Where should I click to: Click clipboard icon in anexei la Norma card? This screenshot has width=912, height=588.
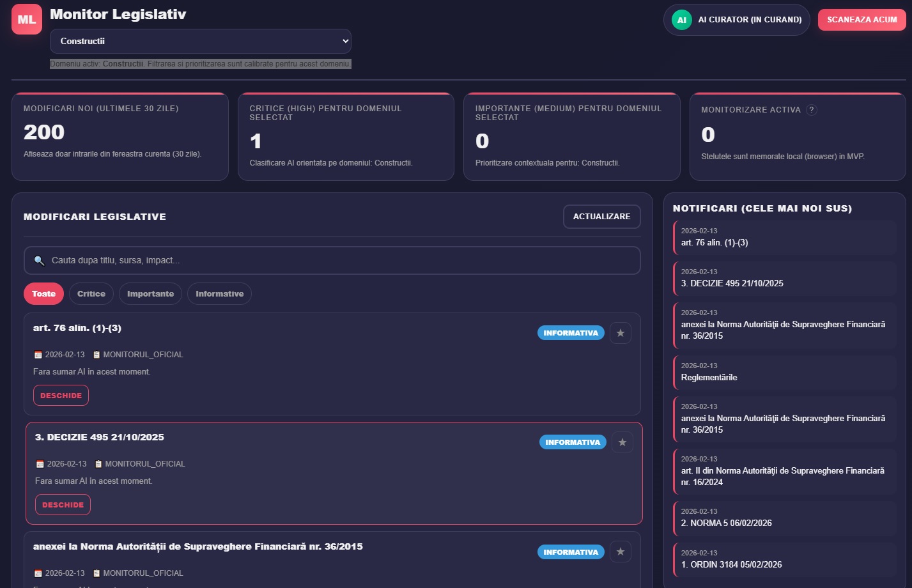[x=97, y=573]
